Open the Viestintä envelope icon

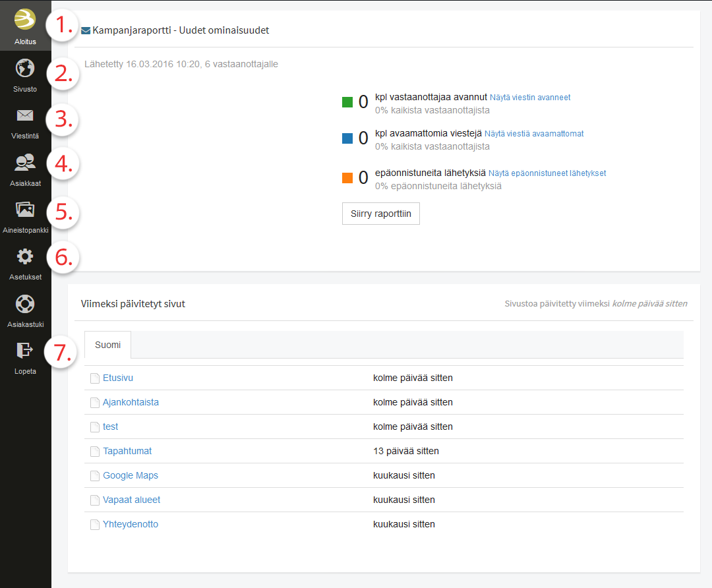25,116
